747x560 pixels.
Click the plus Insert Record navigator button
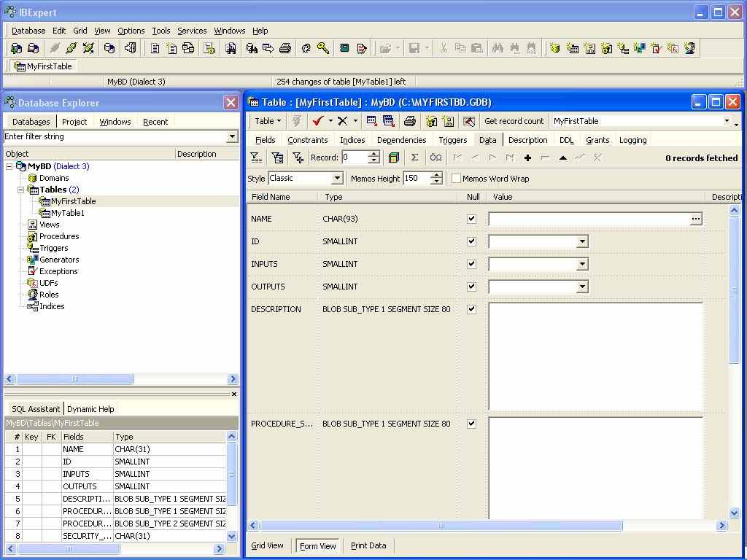527,157
